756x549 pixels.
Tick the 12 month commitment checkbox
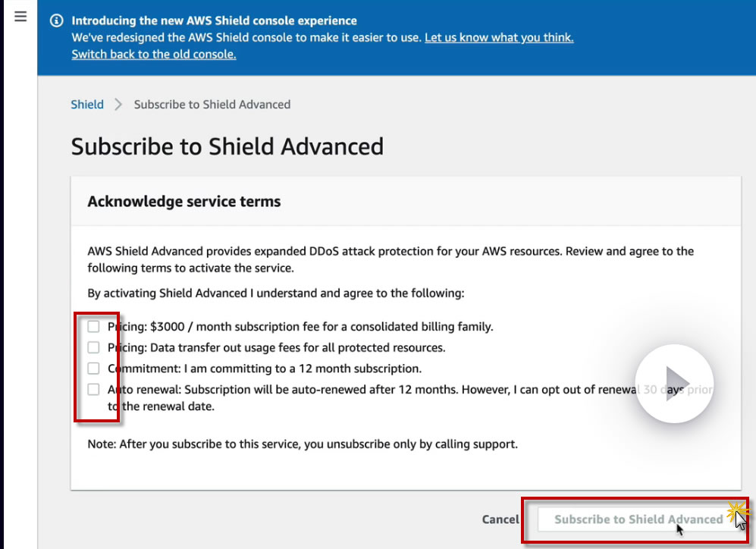(93, 369)
